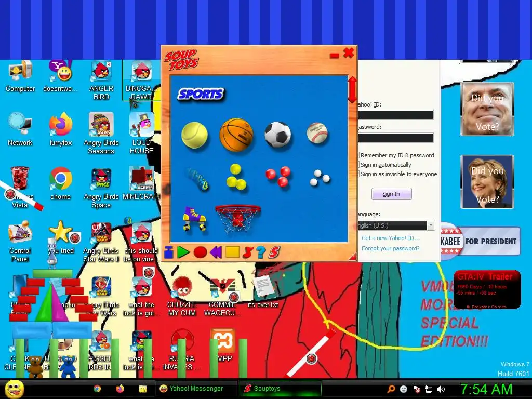Select the ANGER BIRD desktop shortcut

101,81
